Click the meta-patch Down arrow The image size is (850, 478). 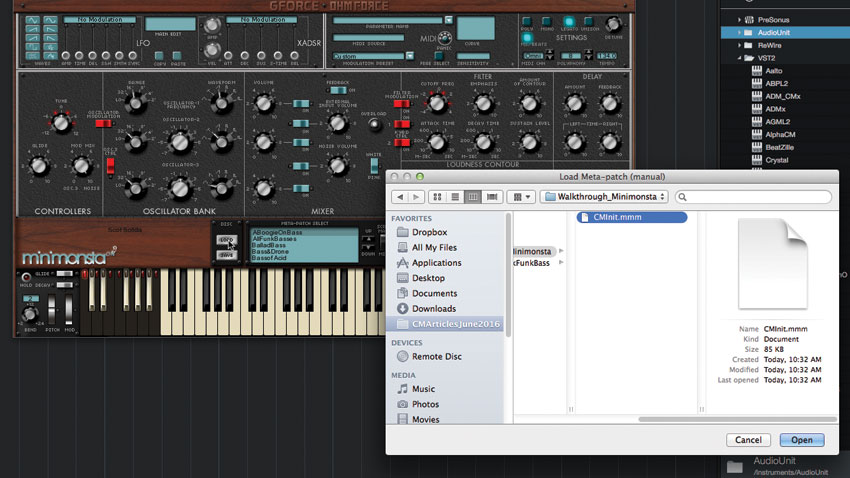(368, 248)
